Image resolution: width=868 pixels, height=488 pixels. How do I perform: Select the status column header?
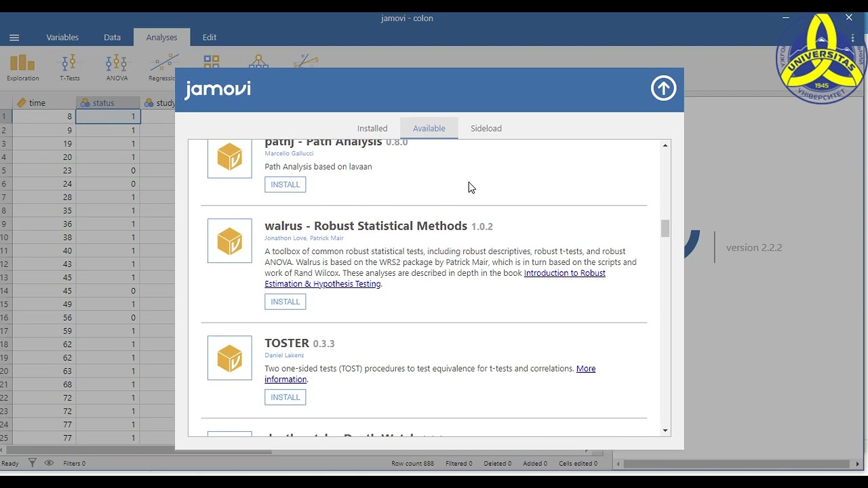pos(108,103)
